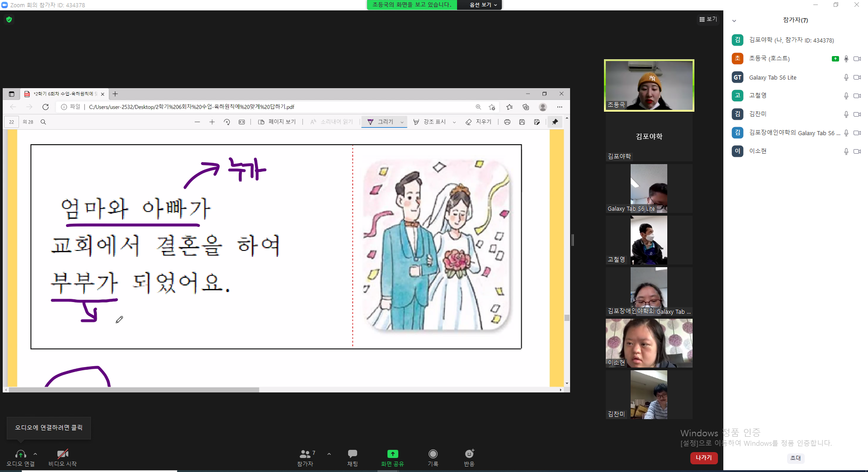This screenshot has width=868, height=472.
Task: Start video with the camera icon
Action: click(62, 454)
